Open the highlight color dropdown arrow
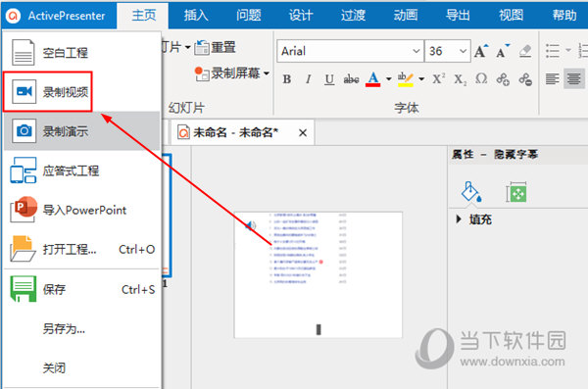This screenshot has width=588, height=389. [x=421, y=79]
